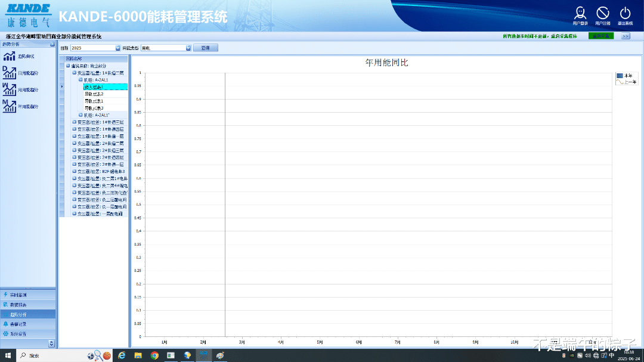Expand navigation overflow chevron below 系统设置
This screenshot has height=362, width=644.
[x=51, y=343]
